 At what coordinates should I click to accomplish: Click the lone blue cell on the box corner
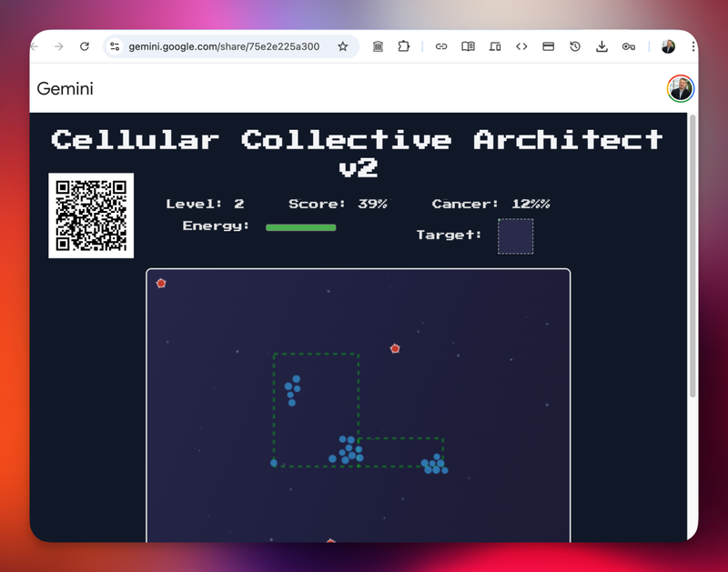pyautogui.click(x=274, y=463)
